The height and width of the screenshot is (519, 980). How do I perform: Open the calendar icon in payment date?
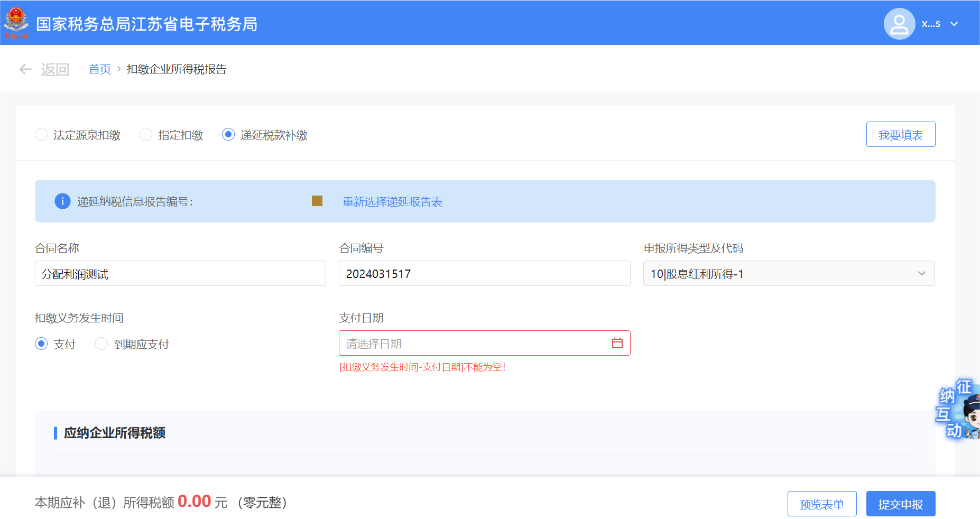pyautogui.click(x=617, y=344)
